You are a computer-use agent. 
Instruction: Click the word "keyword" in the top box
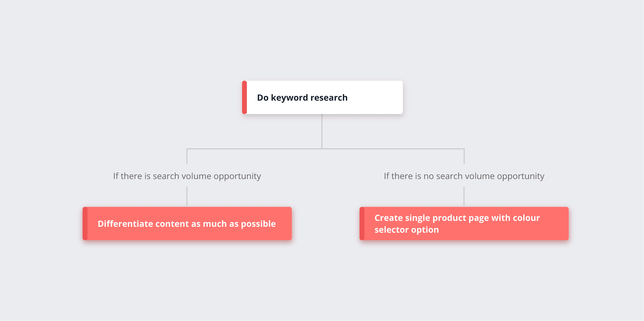pyautogui.click(x=289, y=98)
